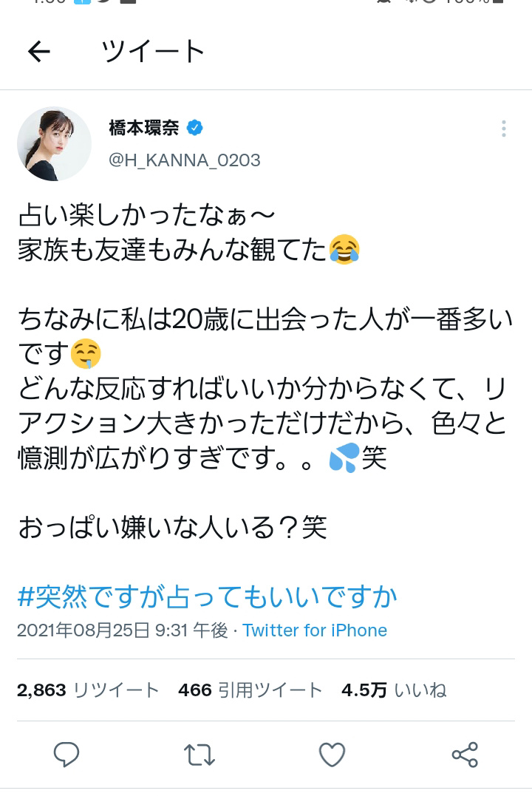Open hashtag #突然ですが占ってもいいですか

[207, 596]
